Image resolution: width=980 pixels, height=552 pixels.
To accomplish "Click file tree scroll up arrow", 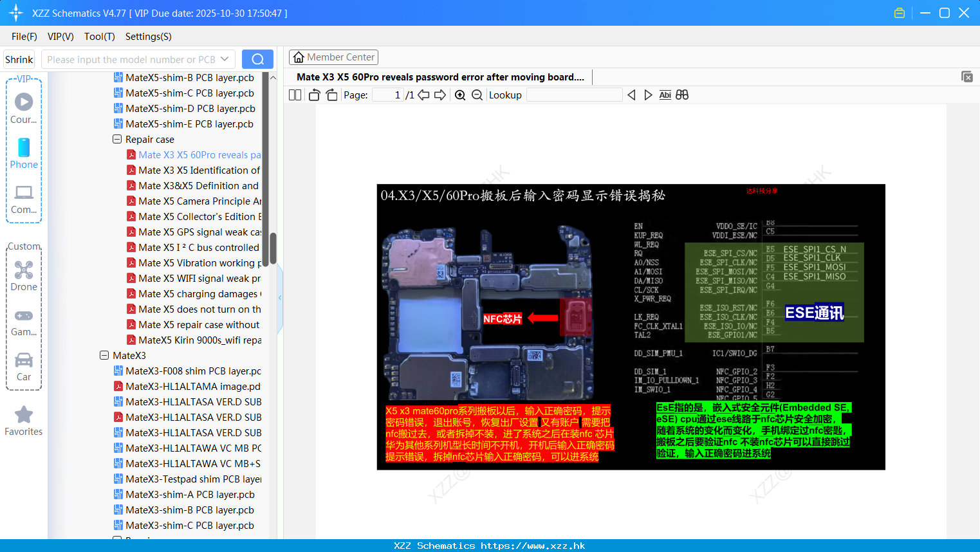I will pos(273,77).
